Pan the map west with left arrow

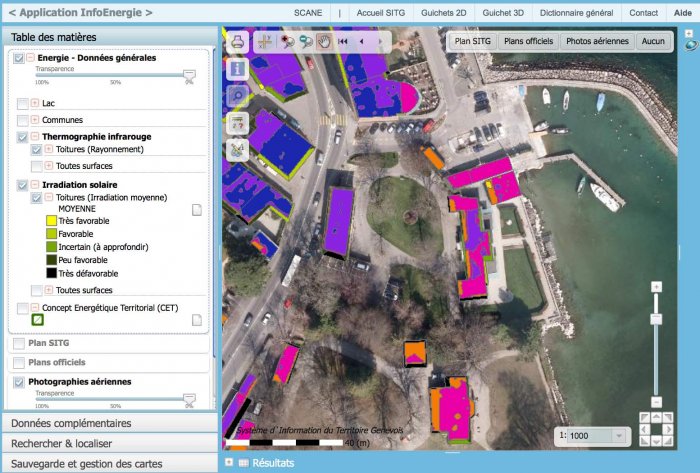(x=644, y=429)
